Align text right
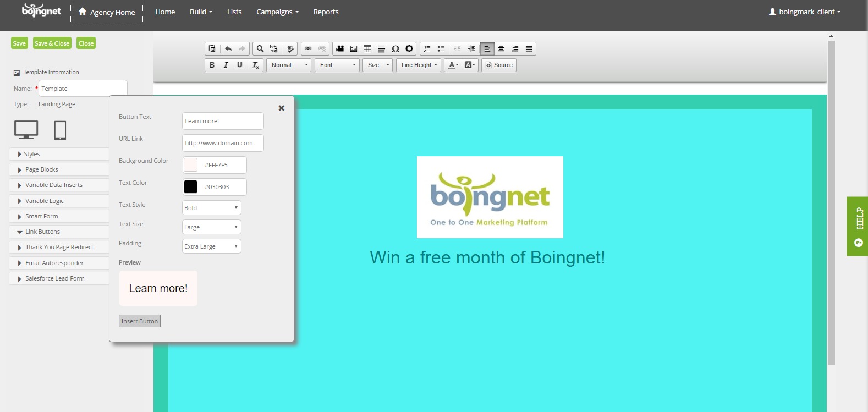Image resolution: width=868 pixels, height=412 pixels. 515,49
